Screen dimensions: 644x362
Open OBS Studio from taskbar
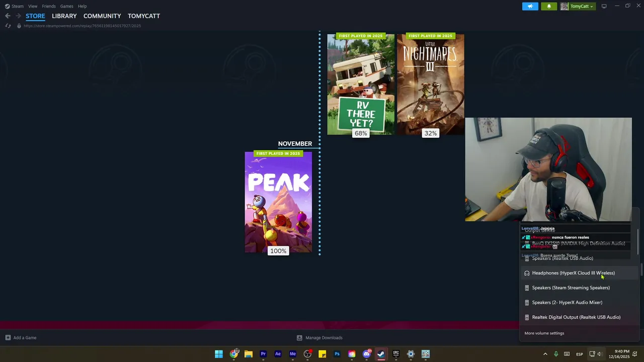point(307,354)
